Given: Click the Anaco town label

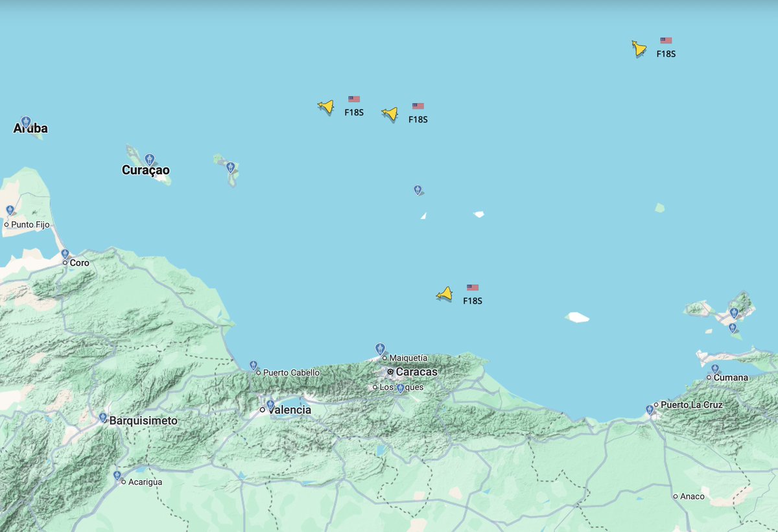Looking at the screenshot, I should pos(692,496).
